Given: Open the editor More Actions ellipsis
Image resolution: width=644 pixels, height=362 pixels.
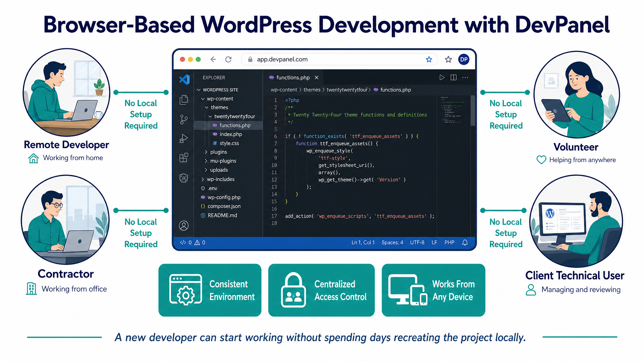Looking at the screenshot, I should (465, 77).
